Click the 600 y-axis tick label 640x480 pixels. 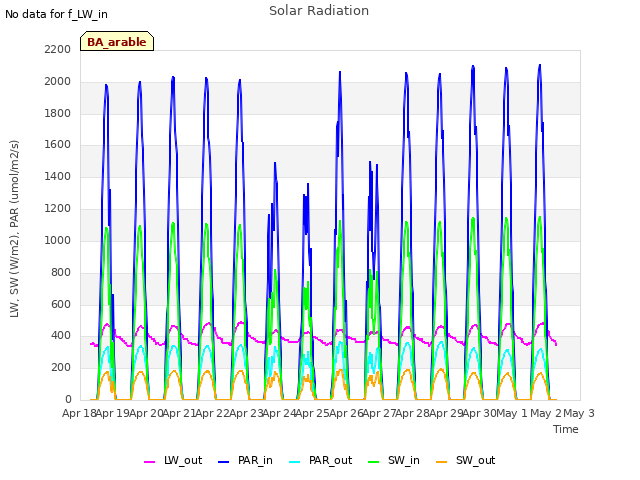(61, 304)
